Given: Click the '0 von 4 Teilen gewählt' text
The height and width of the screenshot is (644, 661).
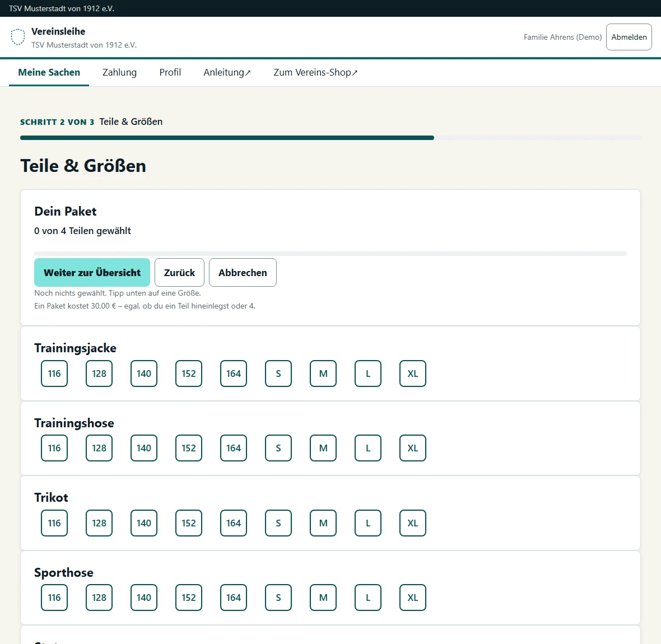Looking at the screenshot, I should (x=83, y=231).
